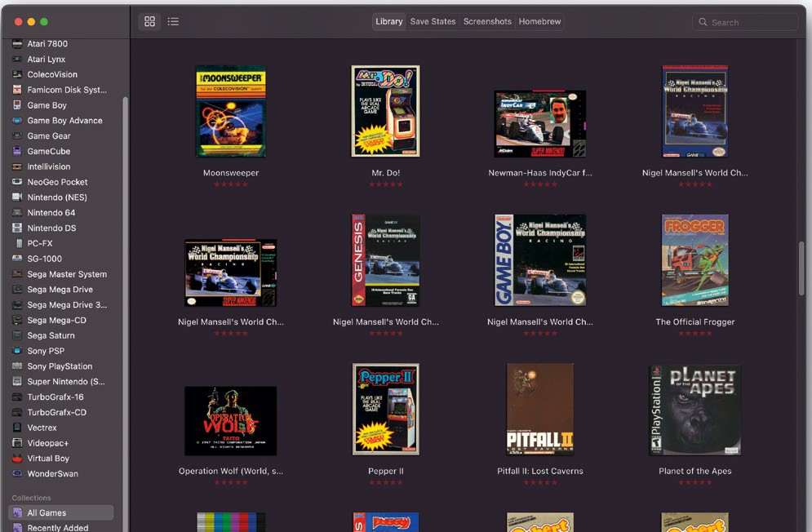Open the Library tab
The width and height of the screenshot is (812, 532).
[389, 21]
